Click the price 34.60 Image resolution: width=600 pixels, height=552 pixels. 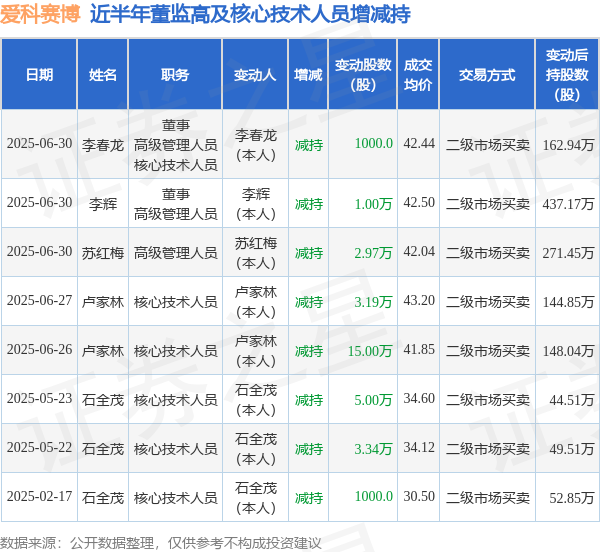coord(419,398)
